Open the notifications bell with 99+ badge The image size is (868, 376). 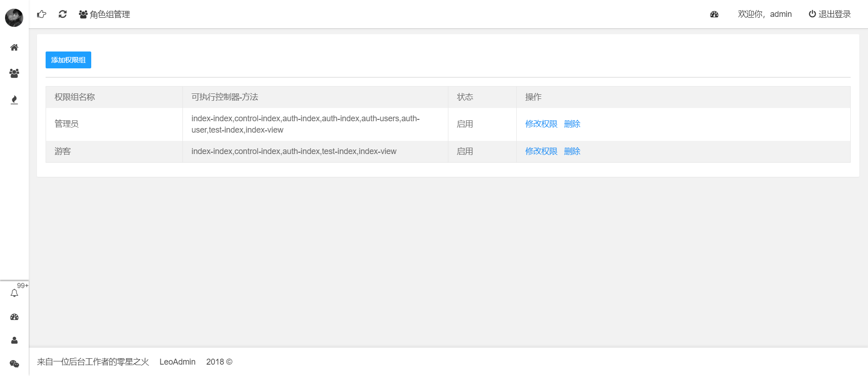15,293
